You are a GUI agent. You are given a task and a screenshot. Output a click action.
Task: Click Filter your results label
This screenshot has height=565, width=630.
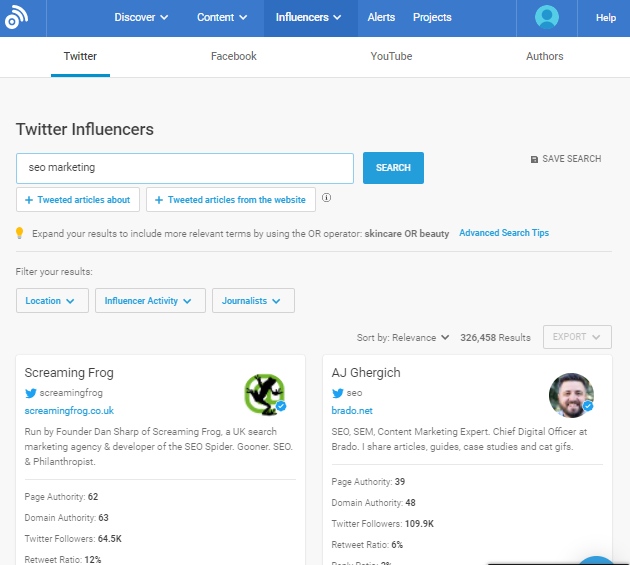click(54, 272)
